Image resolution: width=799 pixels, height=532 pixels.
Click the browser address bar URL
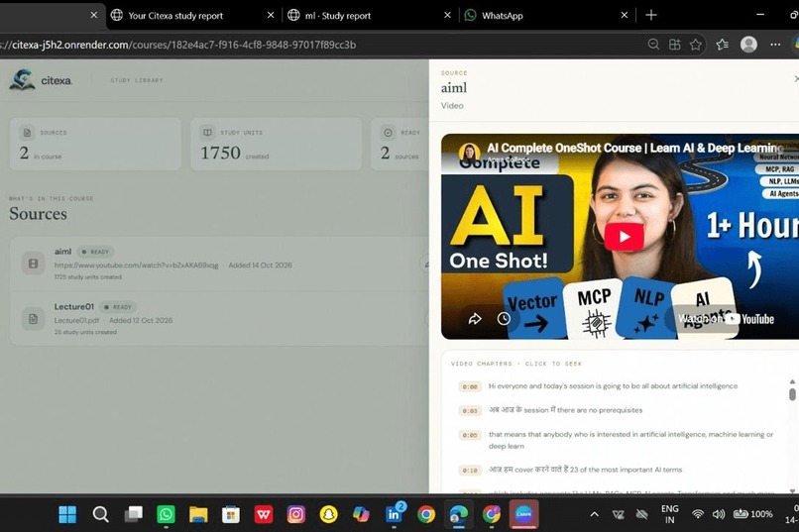tap(178, 45)
